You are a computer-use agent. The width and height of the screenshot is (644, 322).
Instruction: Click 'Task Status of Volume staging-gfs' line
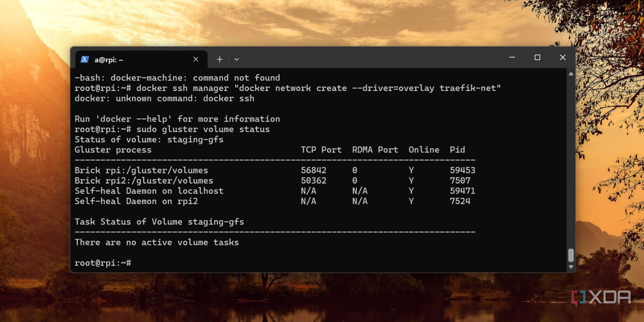tap(159, 222)
